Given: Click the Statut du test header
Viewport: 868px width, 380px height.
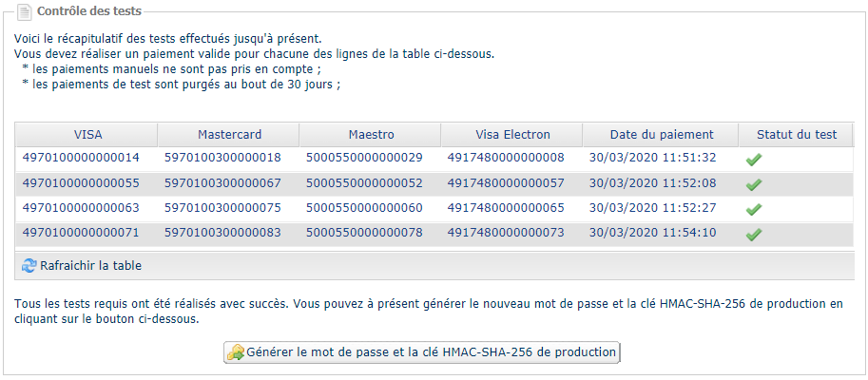Looking at the screenshot, I should click(797, 135).
